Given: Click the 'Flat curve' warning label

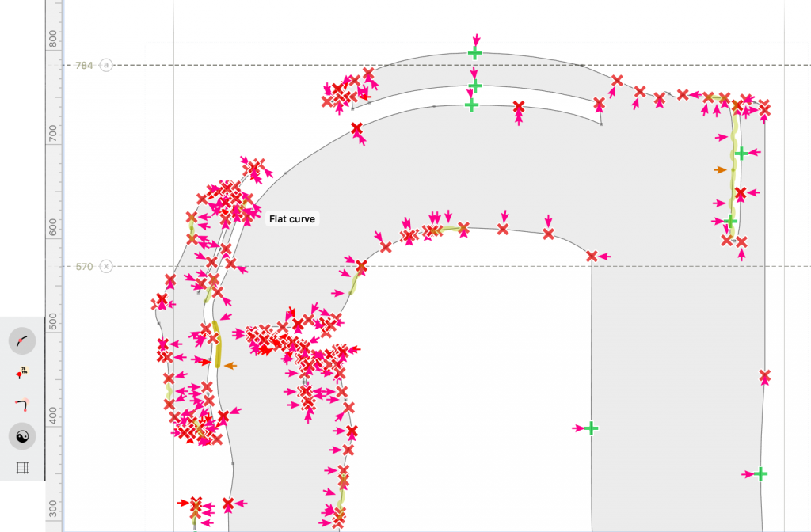Looking at the screenshot, I should pos(292,219).
